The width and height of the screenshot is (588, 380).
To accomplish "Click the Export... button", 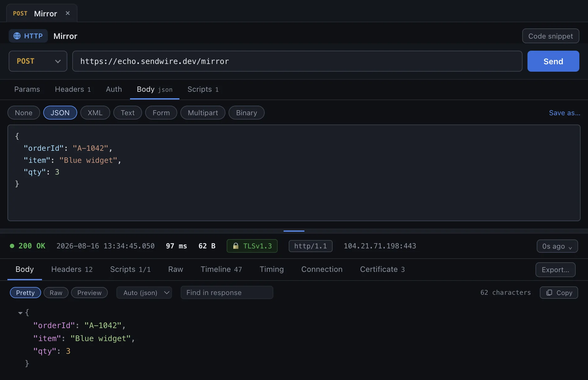I will pyautogui.click(x=556, y=270).
